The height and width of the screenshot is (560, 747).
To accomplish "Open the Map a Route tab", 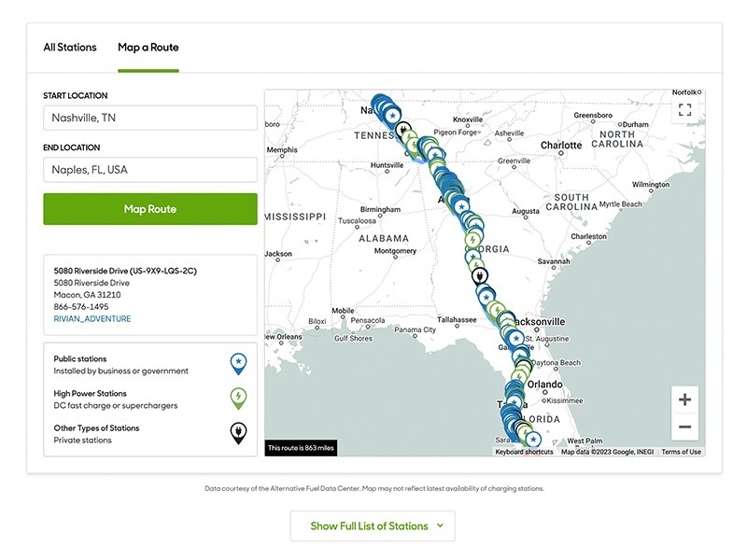I will coord(148,47).
